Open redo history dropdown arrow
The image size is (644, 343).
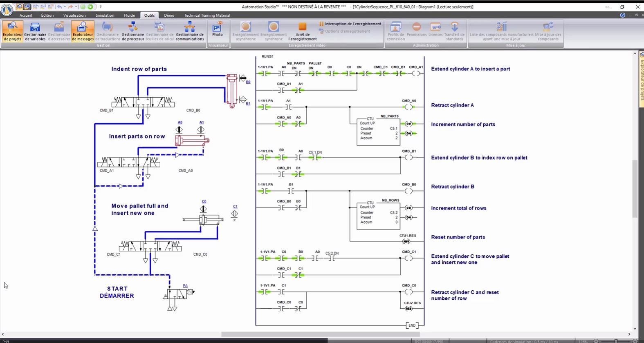(x=75, y=7)
